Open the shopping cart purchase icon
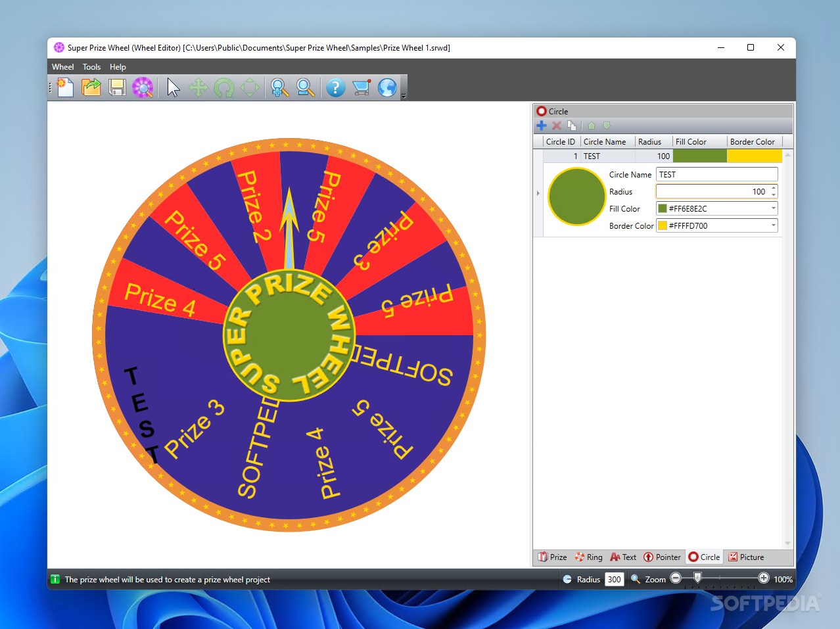The width and height of the screenshot is (840, 629). 362,87
